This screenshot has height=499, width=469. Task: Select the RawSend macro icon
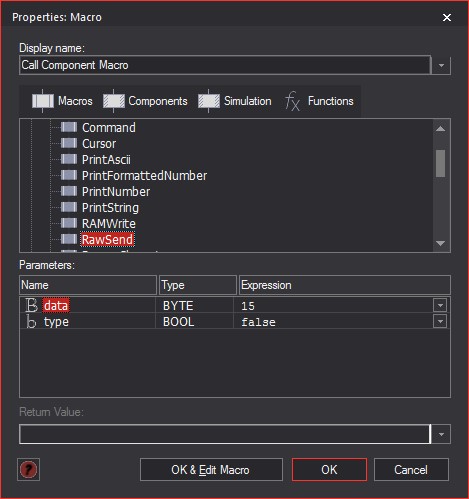tap(69, 239)
